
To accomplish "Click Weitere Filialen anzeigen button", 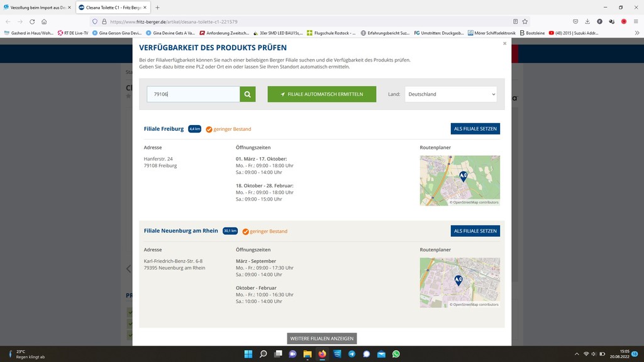I will pos(321,339).
